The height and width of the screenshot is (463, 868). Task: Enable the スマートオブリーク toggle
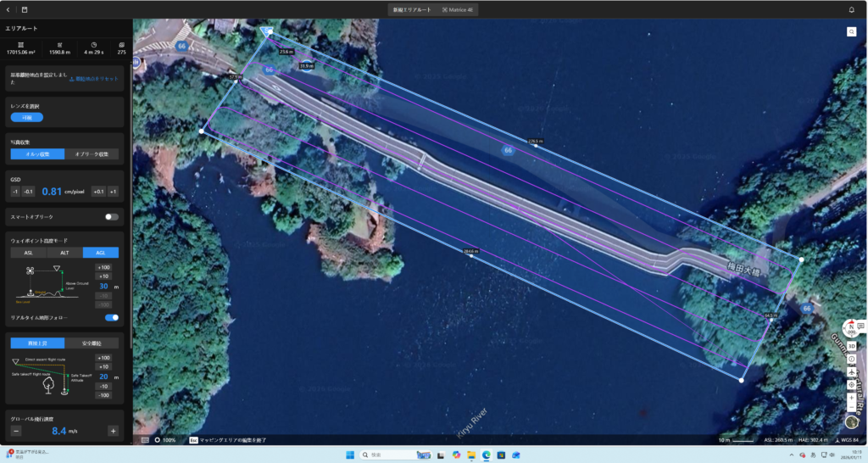pyautogui.click(x=111, y=217)
